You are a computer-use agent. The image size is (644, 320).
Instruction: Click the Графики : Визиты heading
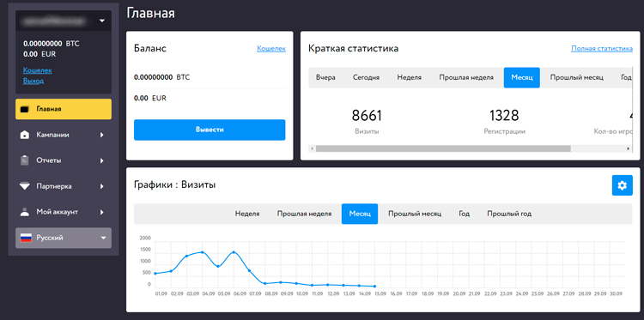[x=175, y=185]
